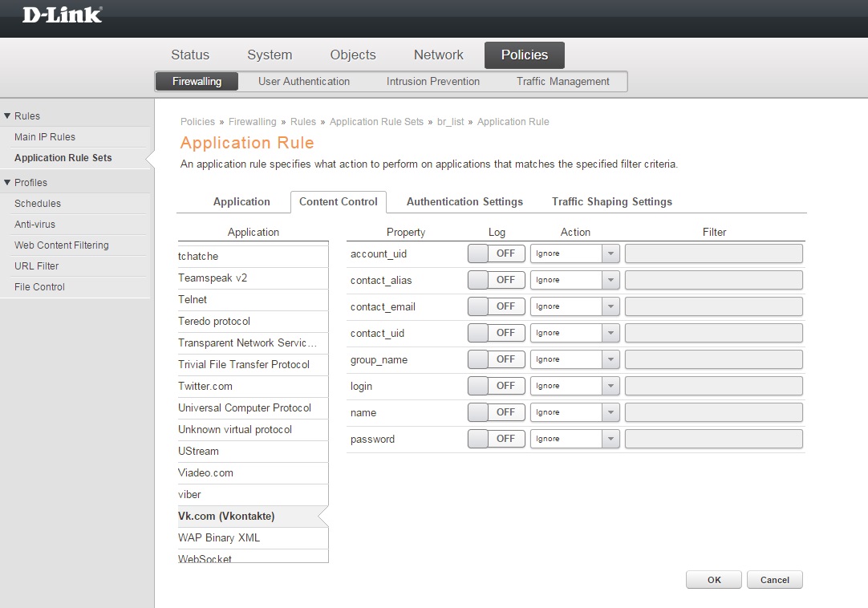This screenshot has height=608, width=868.
Task: Open Web Content Filtering in sidebar
Action: point(61,245)
